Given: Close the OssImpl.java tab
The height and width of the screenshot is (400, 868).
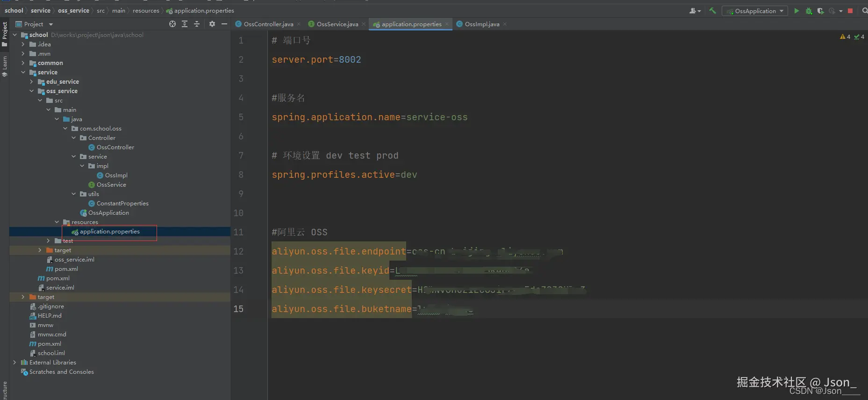Looking at the screenshot, I should click(505, 24).
